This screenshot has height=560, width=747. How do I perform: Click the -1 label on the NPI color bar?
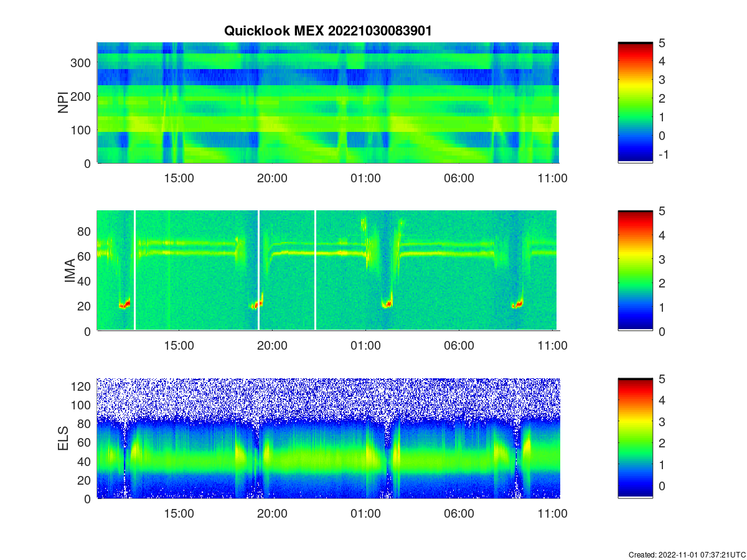662,154
